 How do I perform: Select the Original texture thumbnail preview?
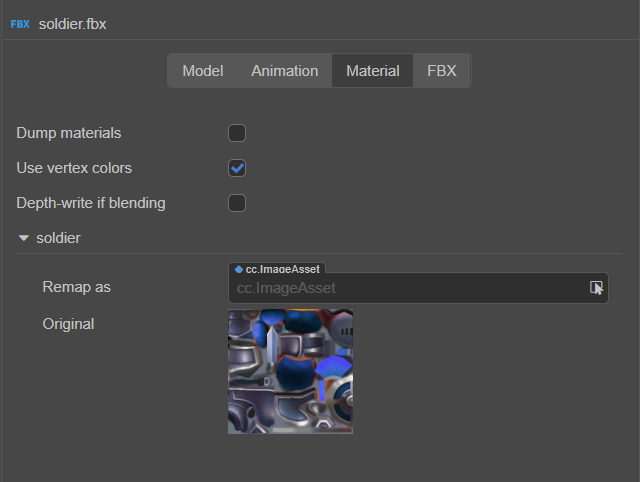[x=290, y=371]
